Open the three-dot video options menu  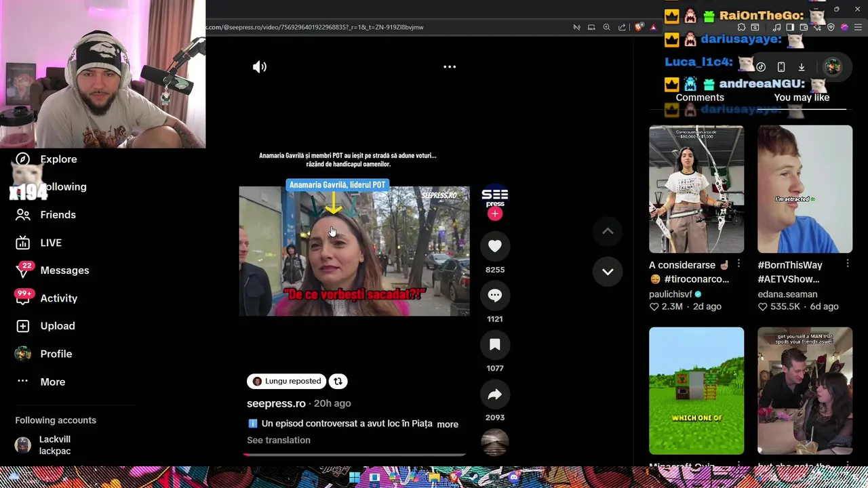tap(450, 66)
